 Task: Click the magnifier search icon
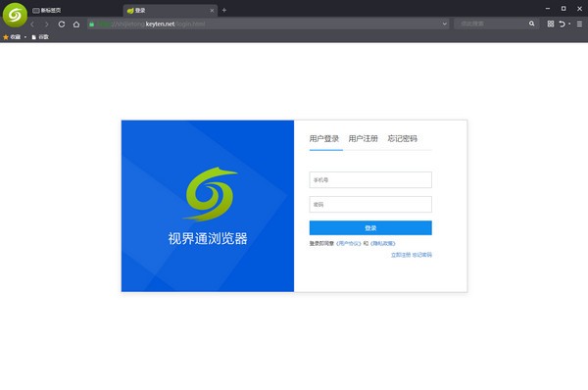click(532, 24)
